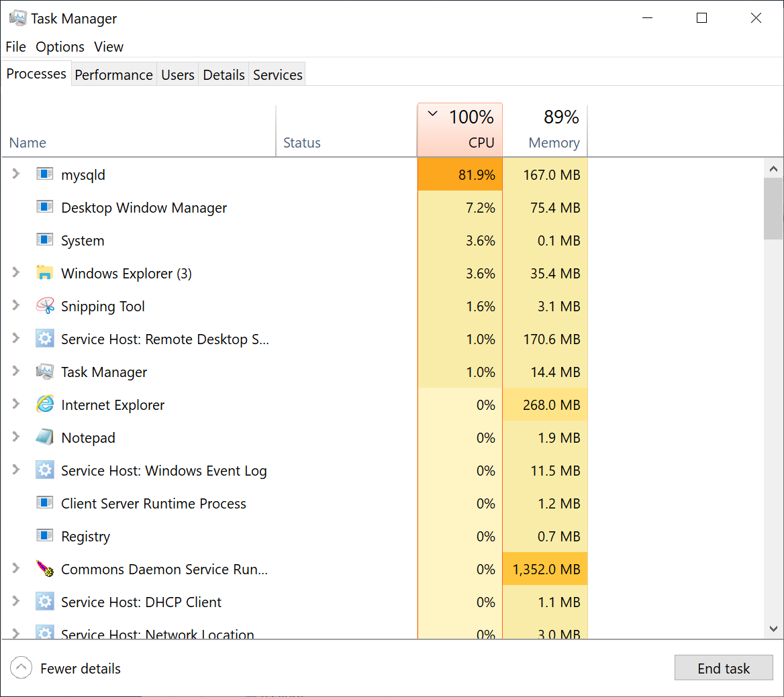Click the mysqld process icon
Image resolution: width=784 pixels, height=697 pixels.
pyautogui.click(x=44, y=174)
